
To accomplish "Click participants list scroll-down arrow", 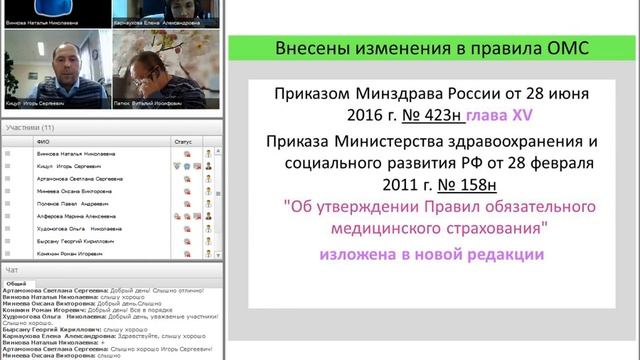I will 218,255.
